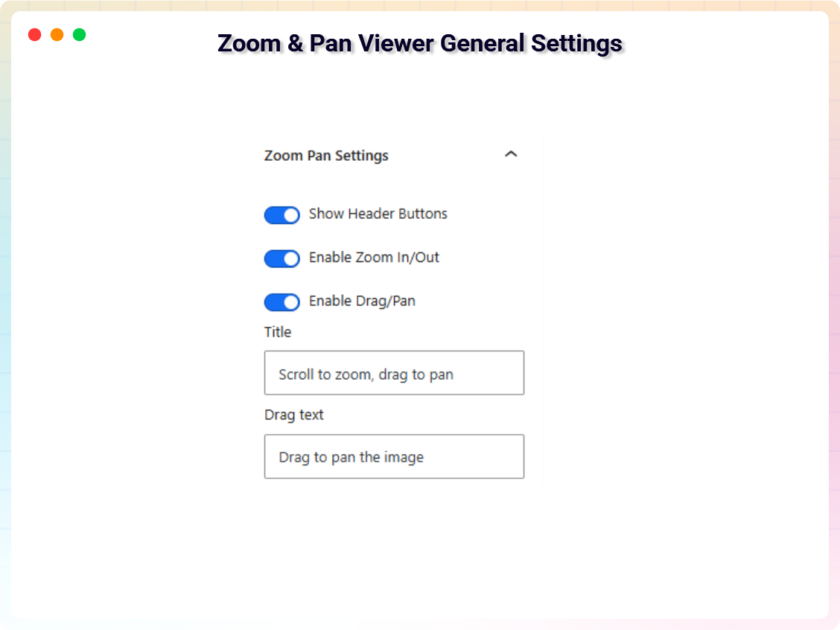Image resolution: width=840 pixels, height=630 pixels.
Task: Click inside the Title input field
Action: click(394, 372)
